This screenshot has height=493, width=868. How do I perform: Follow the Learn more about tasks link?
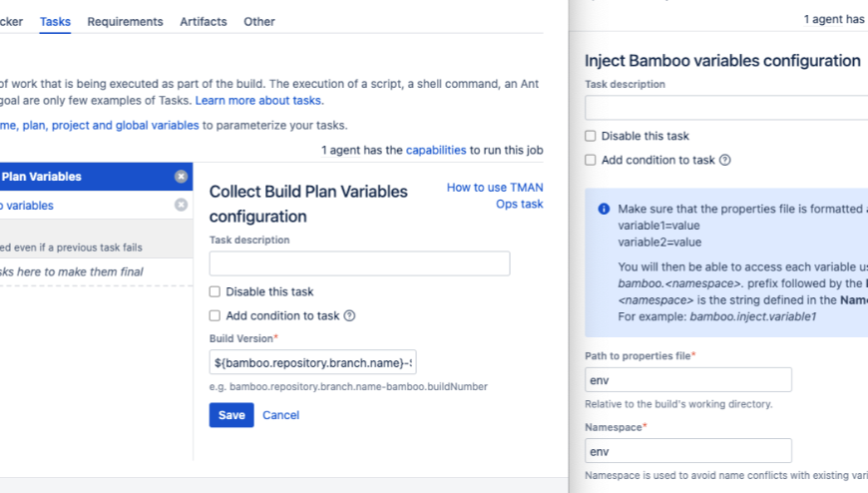point(258,101)
